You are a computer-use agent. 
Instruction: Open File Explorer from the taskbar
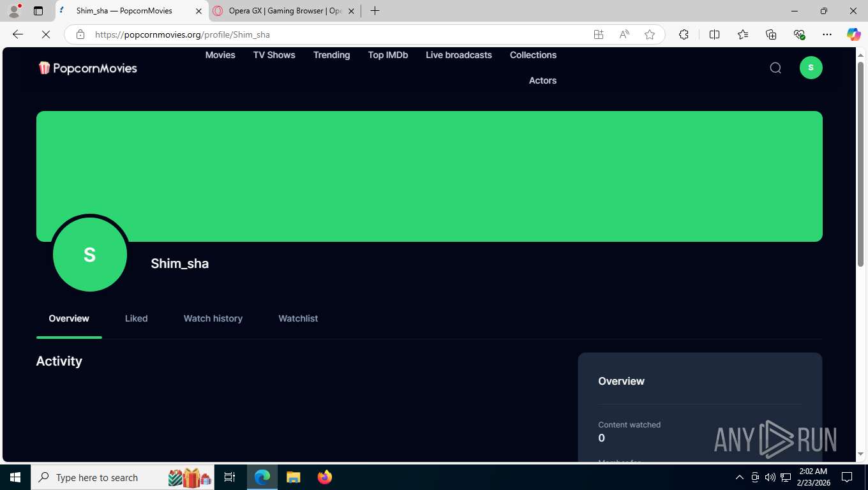point(293,477)
